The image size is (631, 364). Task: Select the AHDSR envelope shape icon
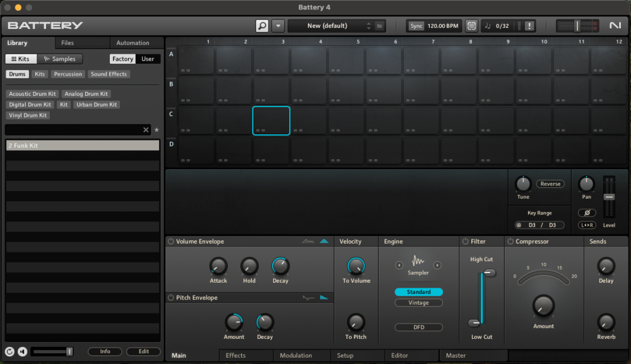[309, 242]
